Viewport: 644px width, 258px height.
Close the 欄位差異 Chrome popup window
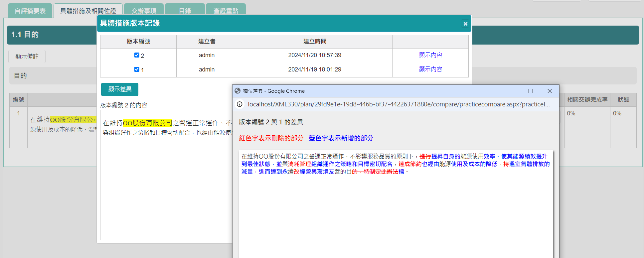(x=550, y=91)
